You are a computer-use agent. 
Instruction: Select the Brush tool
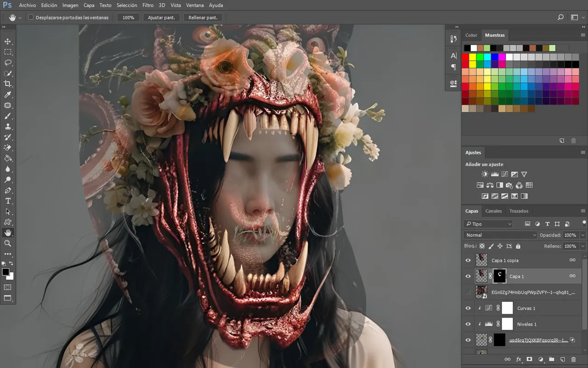8,116
